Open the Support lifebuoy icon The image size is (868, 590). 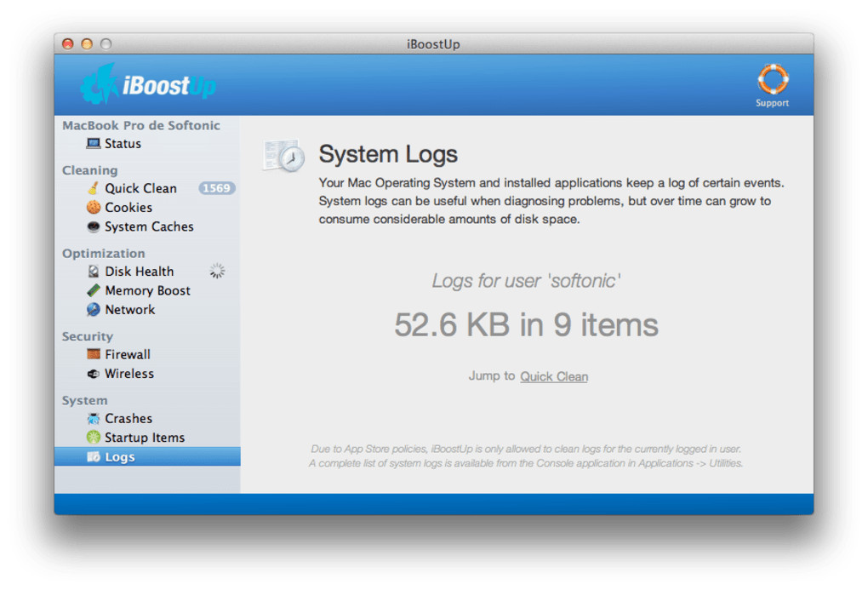(x=772, y=79)
